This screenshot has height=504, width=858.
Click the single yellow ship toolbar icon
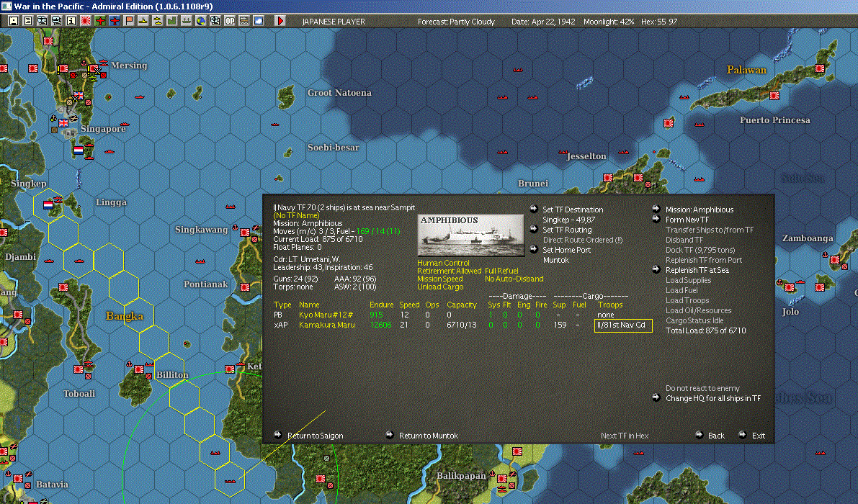click(x=143, y=21)
